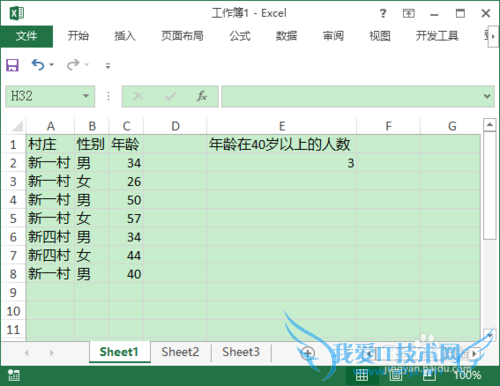Click cell A6 containing 新四村
The image size is (500, 386).
click(50, 237)
